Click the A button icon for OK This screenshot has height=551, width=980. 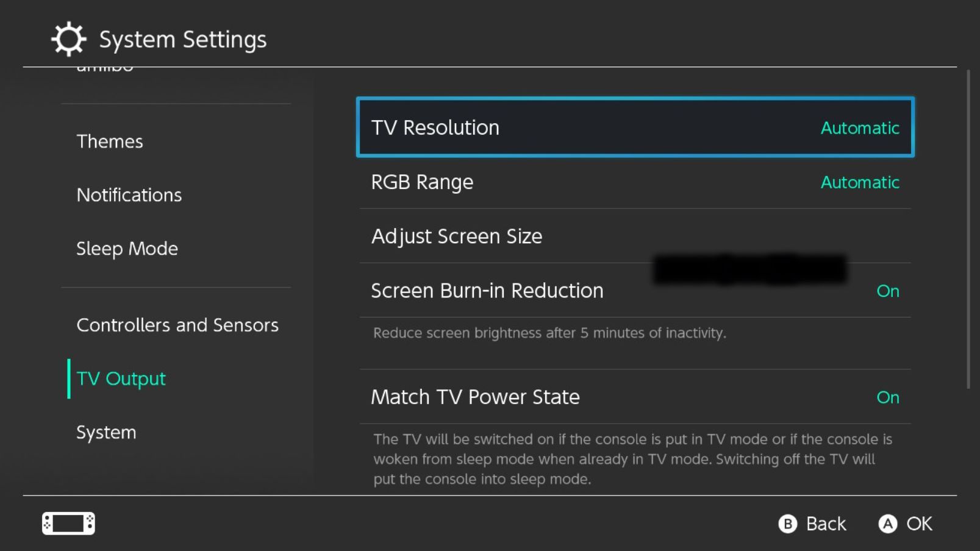pos(887,524)
